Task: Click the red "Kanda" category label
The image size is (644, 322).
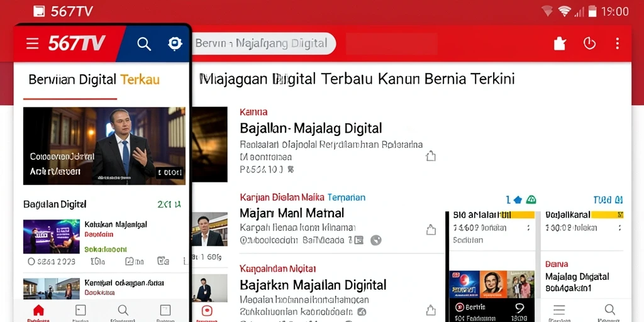Action: click(x=253, y=112)
